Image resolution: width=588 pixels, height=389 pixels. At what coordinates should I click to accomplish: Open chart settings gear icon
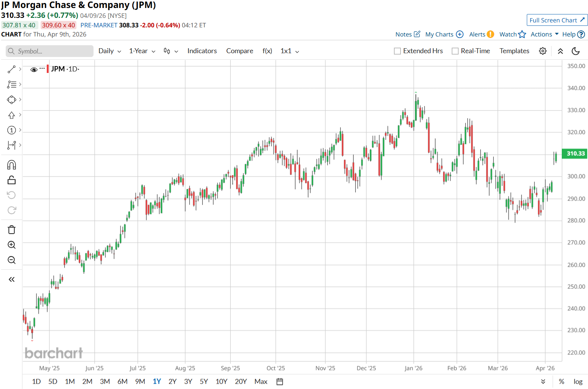coord(543,51)
